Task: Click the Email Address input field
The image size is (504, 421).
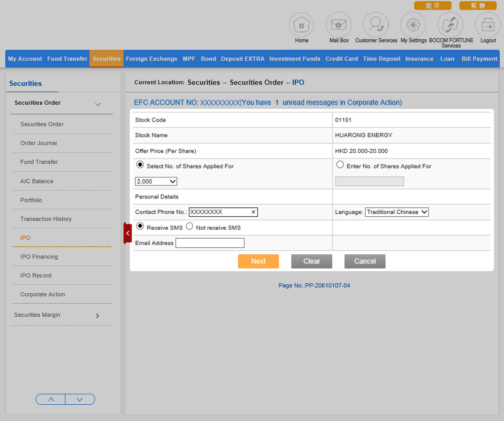Action: pos(210,243)
